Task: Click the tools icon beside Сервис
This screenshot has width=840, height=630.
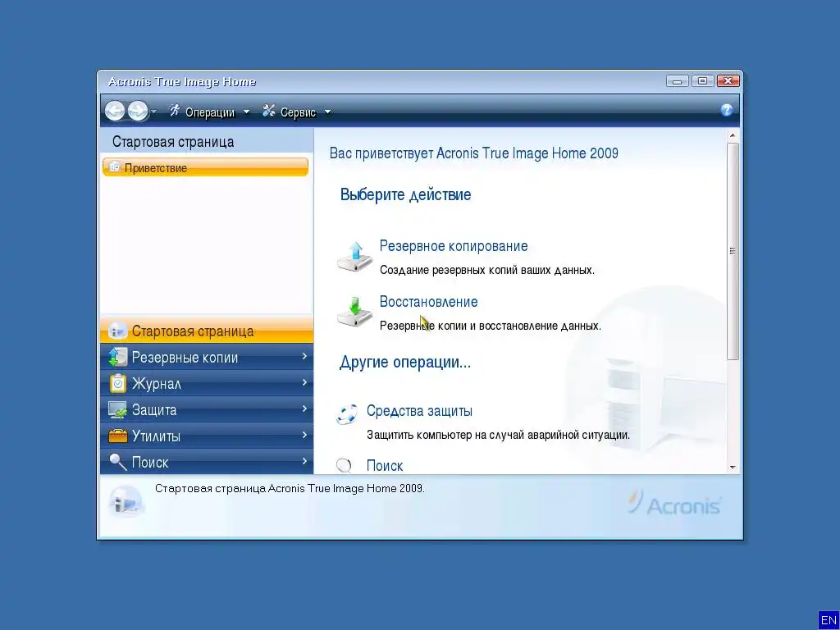Action: click(269, 111)
